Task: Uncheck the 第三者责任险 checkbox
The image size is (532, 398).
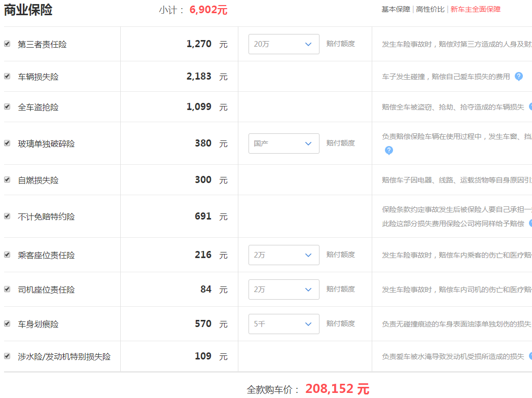Action: coord(7,44)
